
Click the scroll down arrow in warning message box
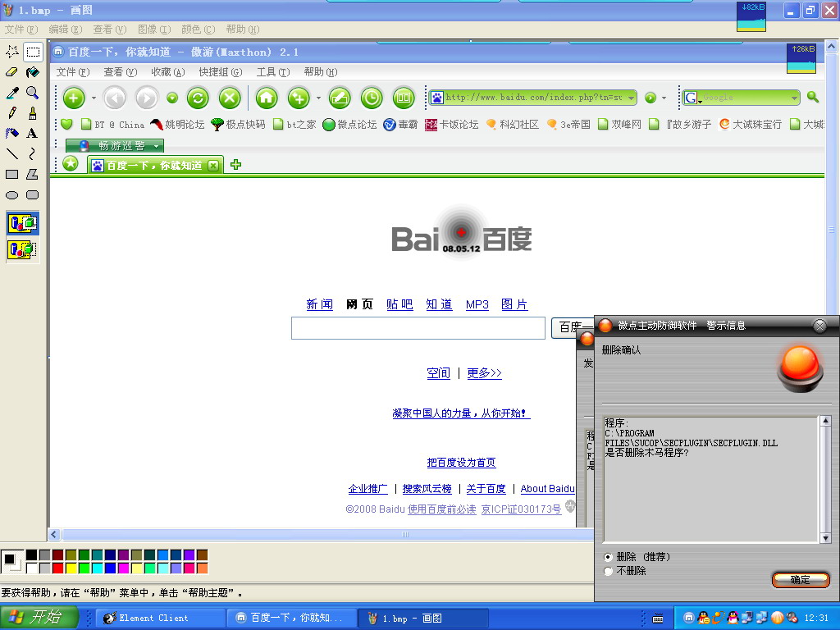[x=825, y=538]
